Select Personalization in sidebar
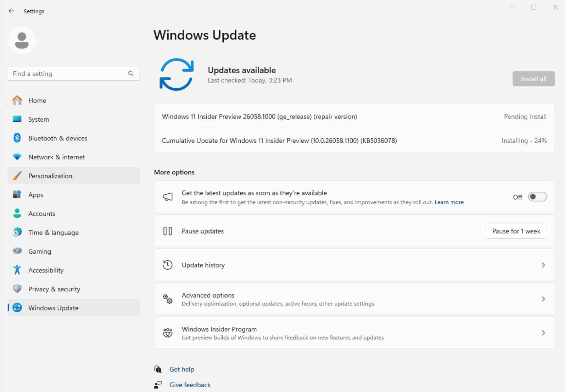The height and width of the screenshot is (392, 565). (74, 176)
